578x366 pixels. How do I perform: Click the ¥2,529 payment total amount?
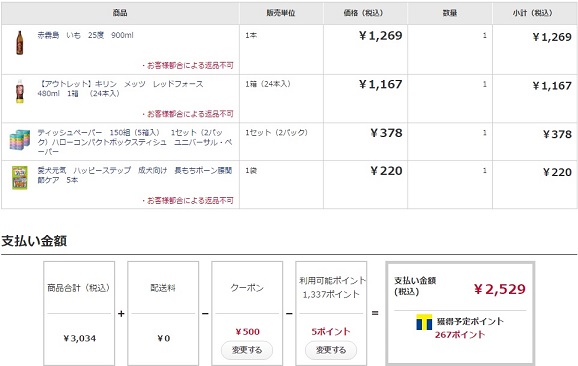tap(499, 289)
